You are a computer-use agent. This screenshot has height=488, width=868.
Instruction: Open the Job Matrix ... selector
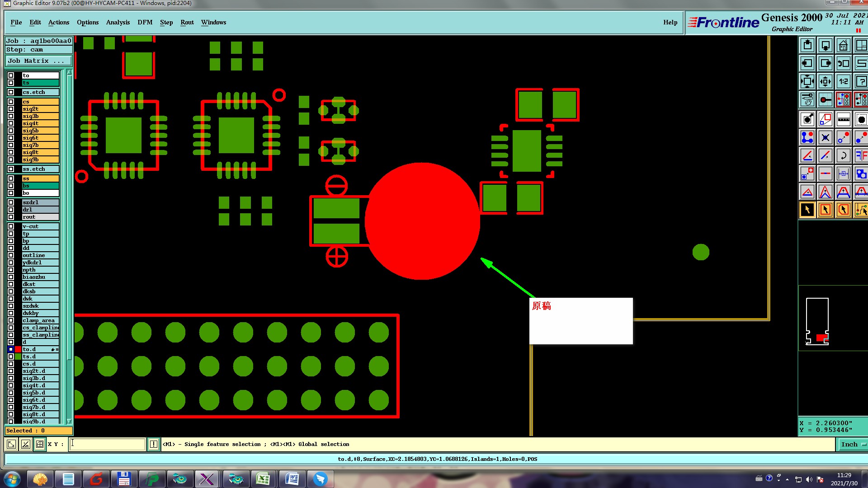pyautogui.click(x=38, y=61)
